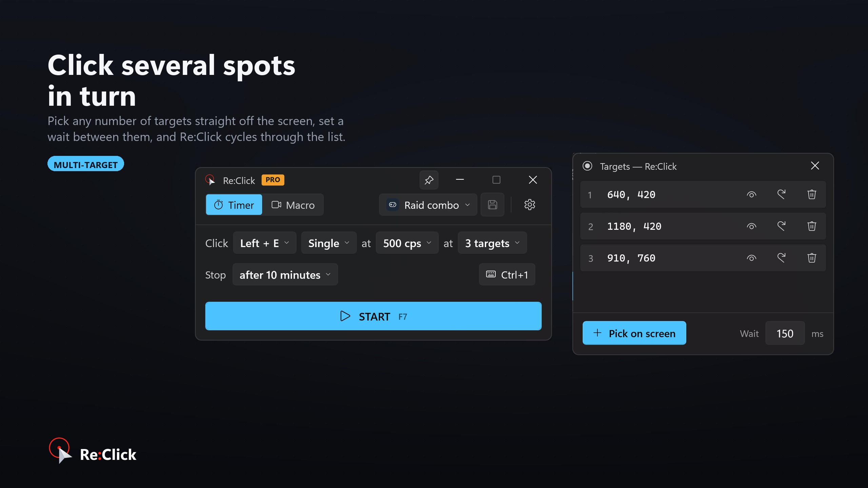Focus the Wait 150 ms input field
The height and width of the screenshot is (488, 868).
(x=785, y=333)
